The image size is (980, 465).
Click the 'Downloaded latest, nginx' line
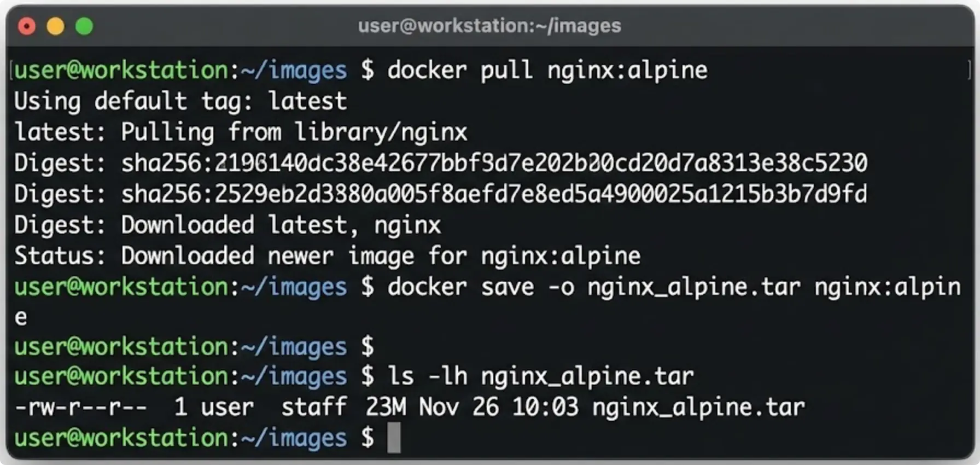click(x=281, y=225)
